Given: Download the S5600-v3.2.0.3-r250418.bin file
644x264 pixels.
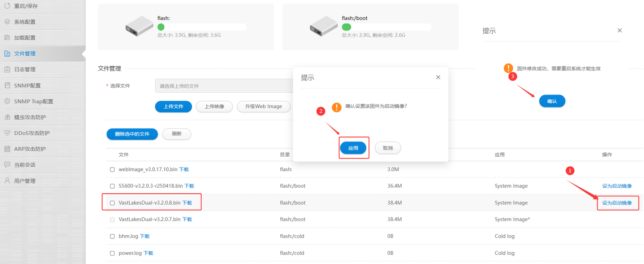Looking at the screenshot, I should click(189, 186).
